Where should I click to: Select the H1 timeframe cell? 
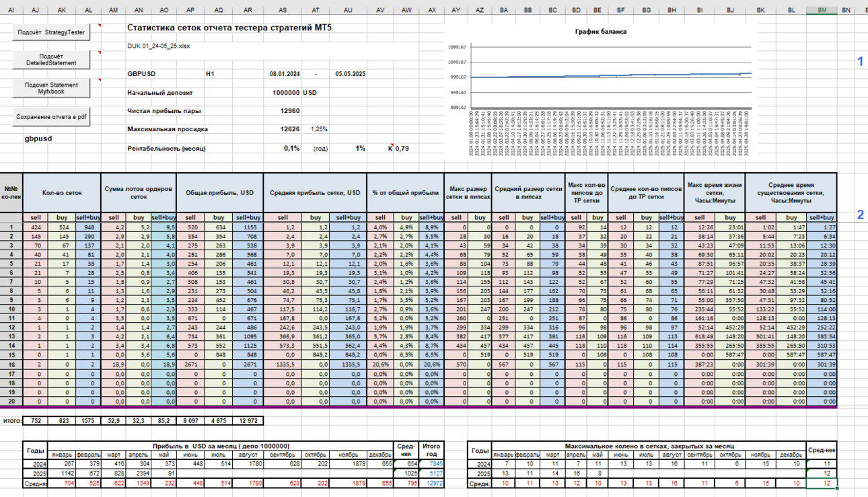(210, 73)
